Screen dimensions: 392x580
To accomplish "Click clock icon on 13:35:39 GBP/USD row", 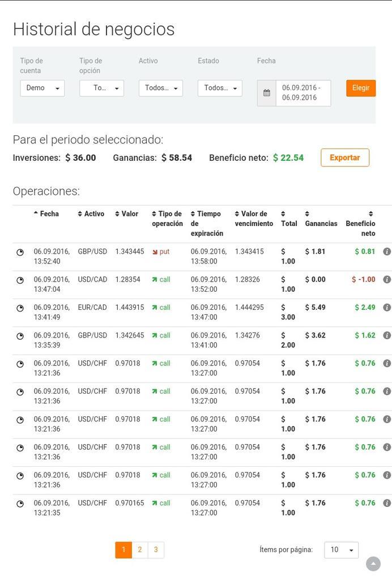I will click(x=20, y=336).
